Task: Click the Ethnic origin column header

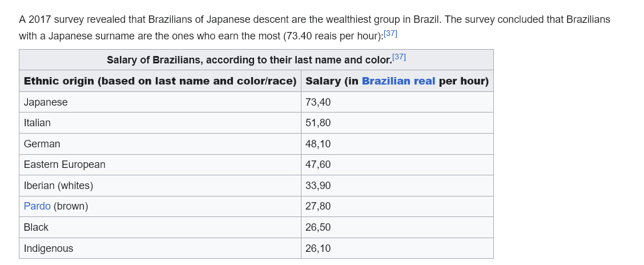Action: tap(160, 81)
